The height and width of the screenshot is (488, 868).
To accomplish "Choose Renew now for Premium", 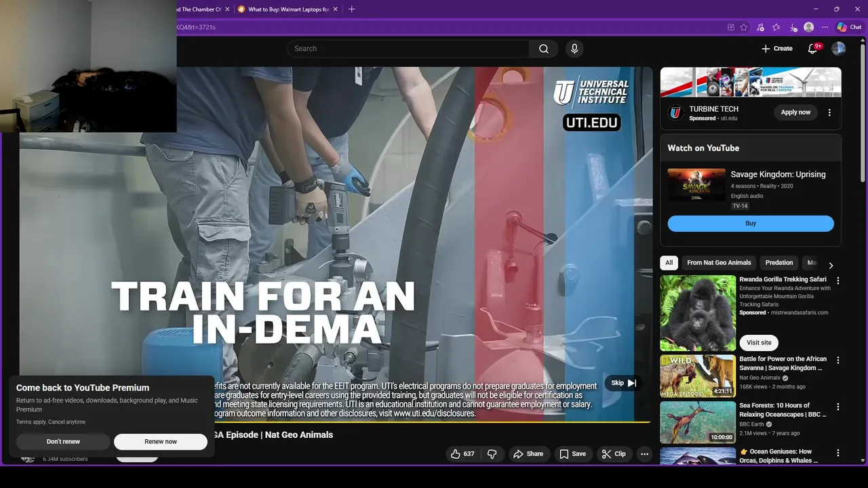I will pos(161,442).
